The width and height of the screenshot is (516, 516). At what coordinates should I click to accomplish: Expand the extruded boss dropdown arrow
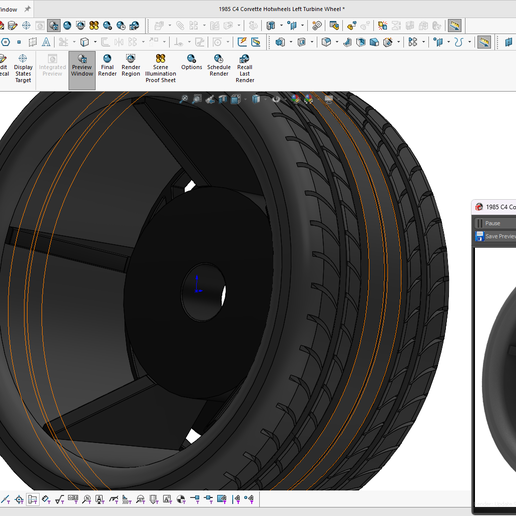click(x=291, y=42)
